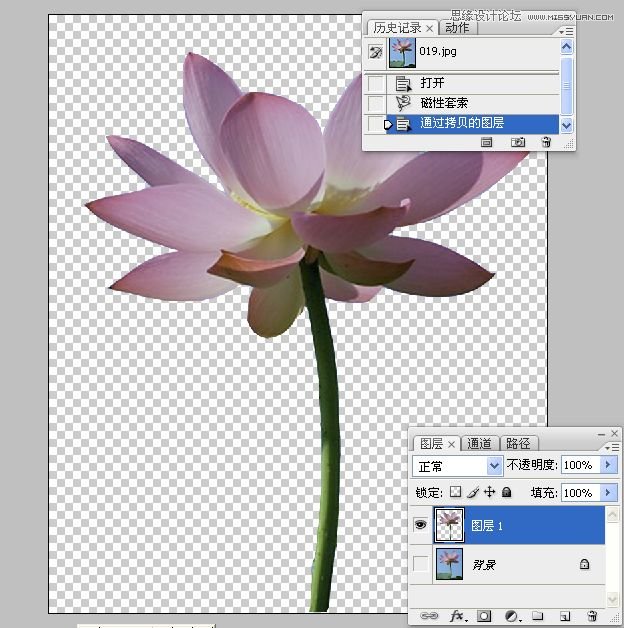624x628 pixels.
Task: Set history brush source for 打开 state
Action: (376, 84)
